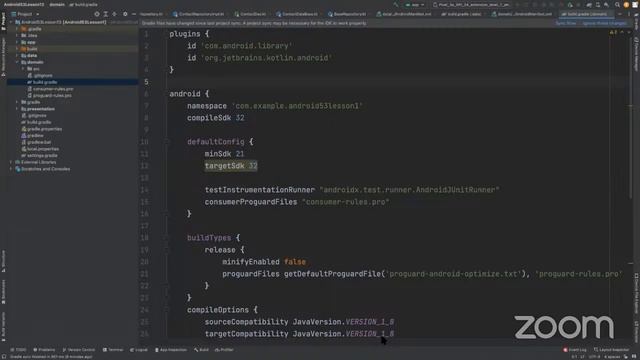Screen dimensions: 640x360
Task: Open the Terminal tool window
Action: click(113, 350)
